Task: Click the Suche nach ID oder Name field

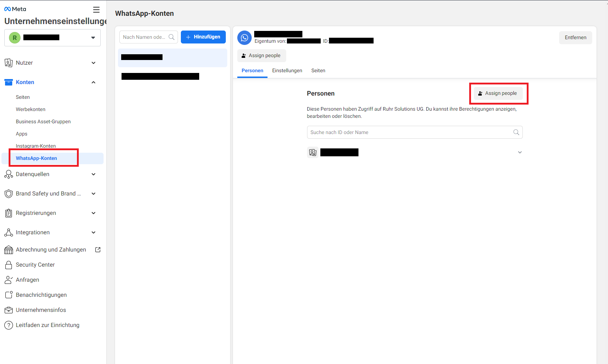Action: pos(410,132)
